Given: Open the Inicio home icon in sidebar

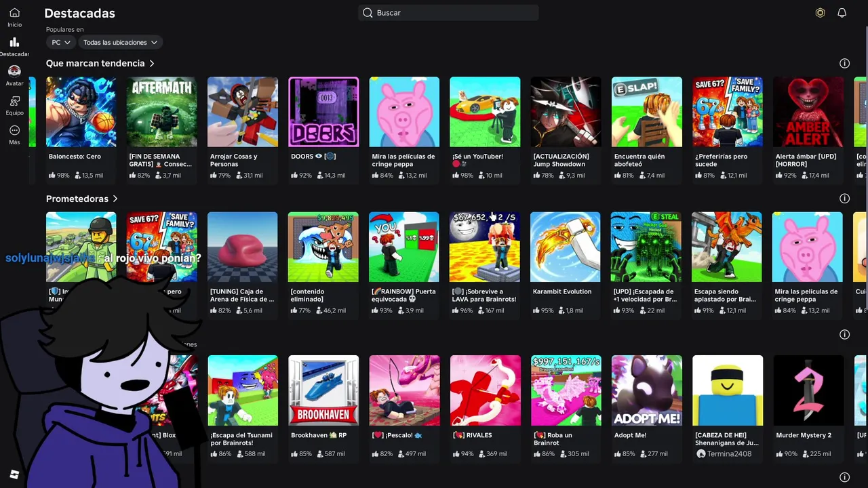Looking at the screenshot, I should pyautogui.click(x=14, y=12).
